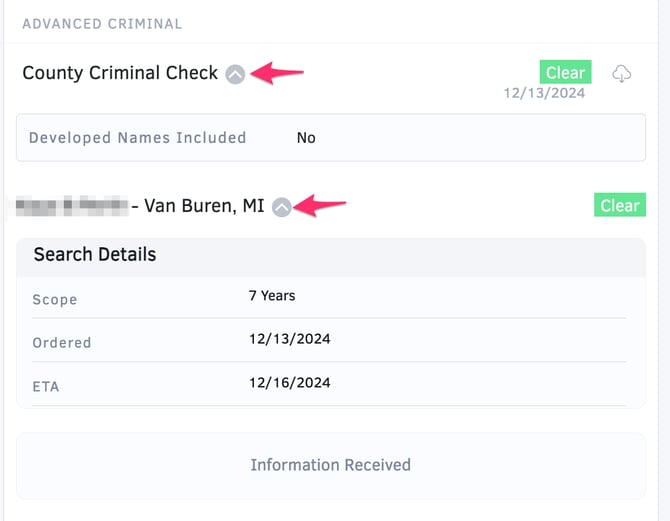Click the 'No' value for Developed Names
Screen dimensions: 670x521
point(306,138)
